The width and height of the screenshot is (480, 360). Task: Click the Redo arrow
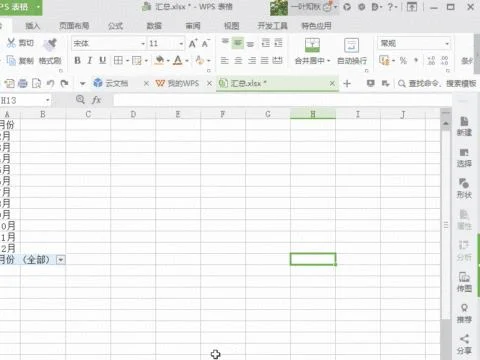65,83
